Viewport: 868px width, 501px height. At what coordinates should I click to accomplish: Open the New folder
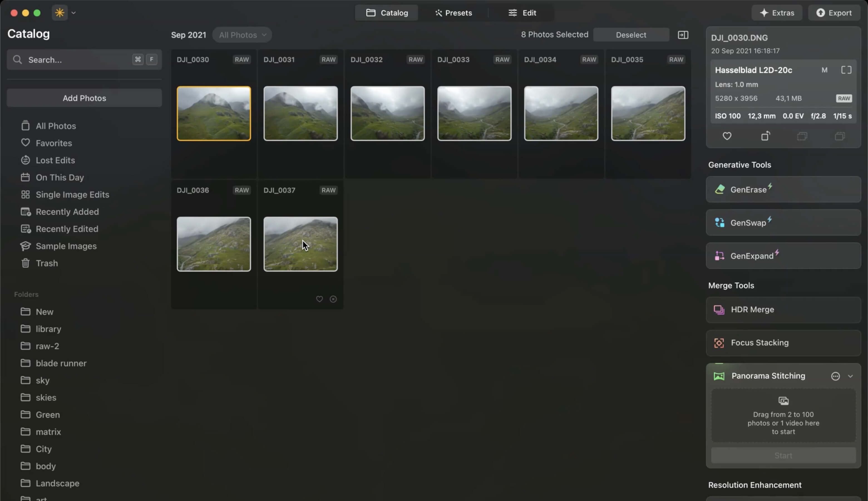(x=44, y=312)
